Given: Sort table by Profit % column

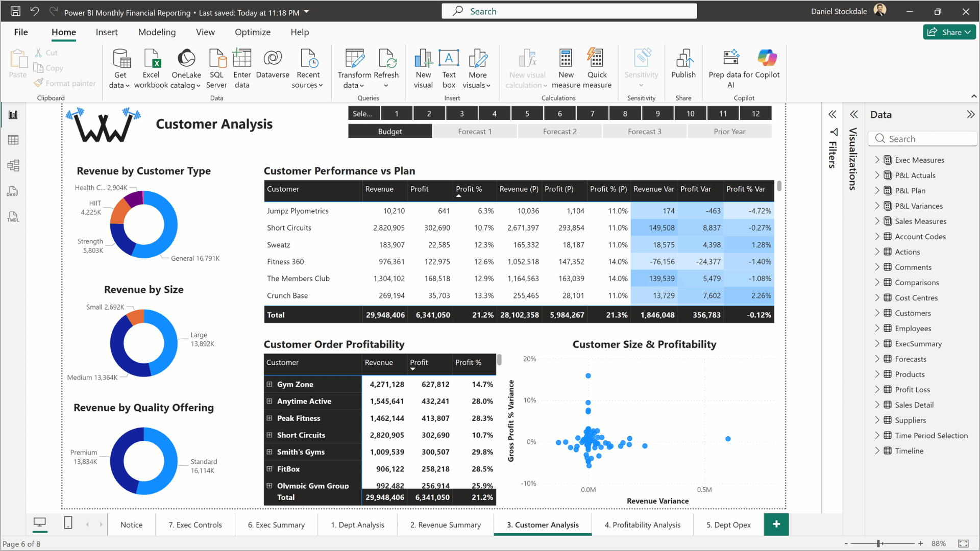Looking at the screenshot, I should 469,189.
